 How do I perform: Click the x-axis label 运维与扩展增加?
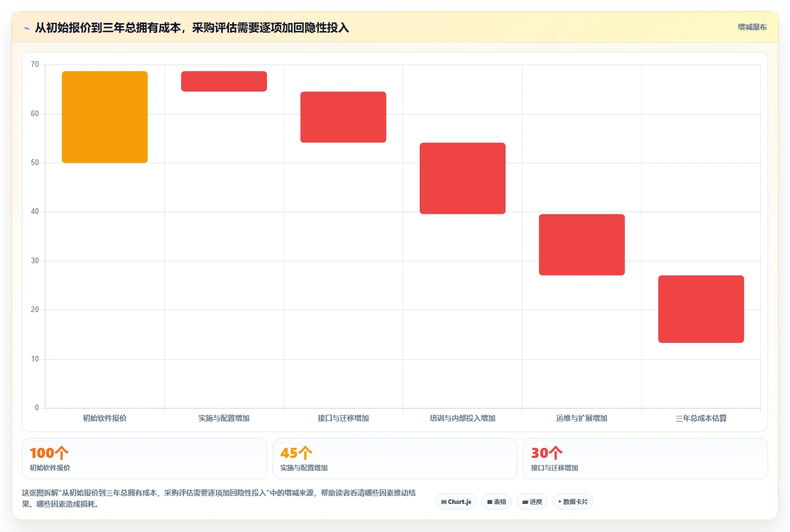pos(582,418)
